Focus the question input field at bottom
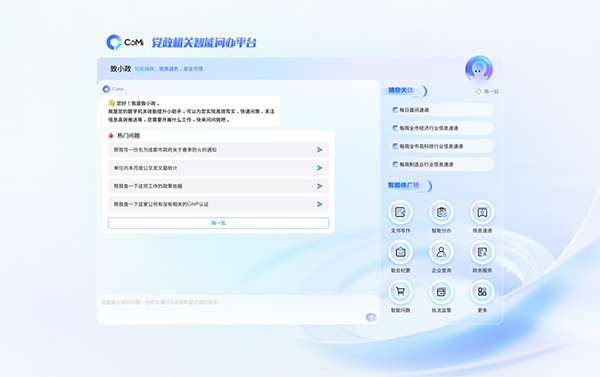 tap(238, 309)
